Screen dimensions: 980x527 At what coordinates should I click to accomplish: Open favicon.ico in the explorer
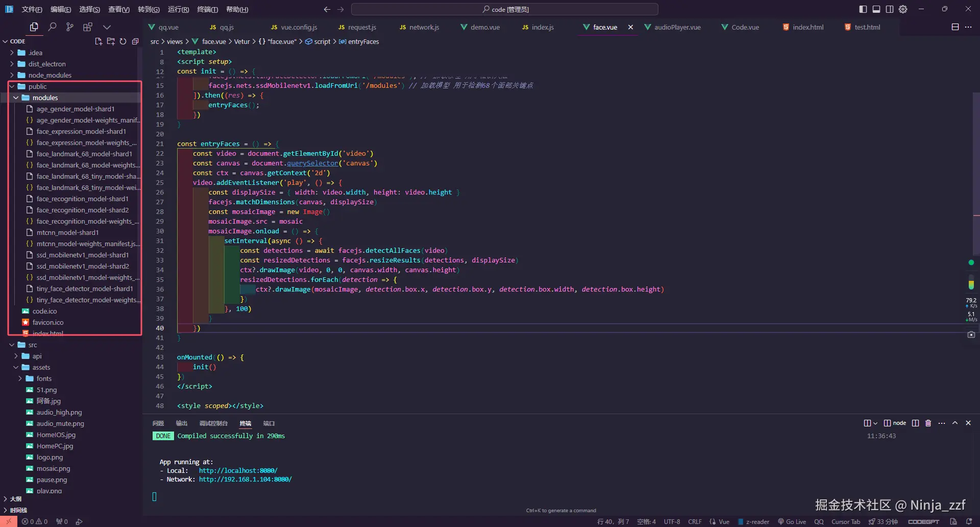(x=48, y=322)
